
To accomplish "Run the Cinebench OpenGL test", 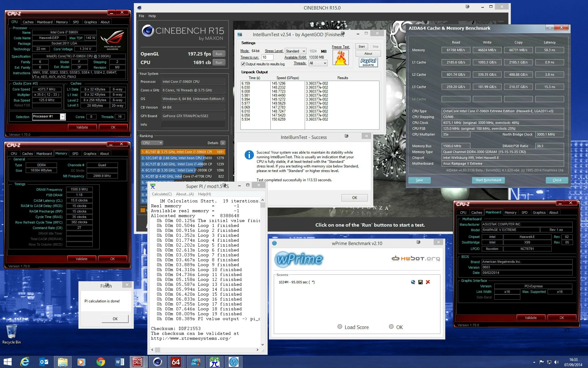I will click(x=219, y=54).
